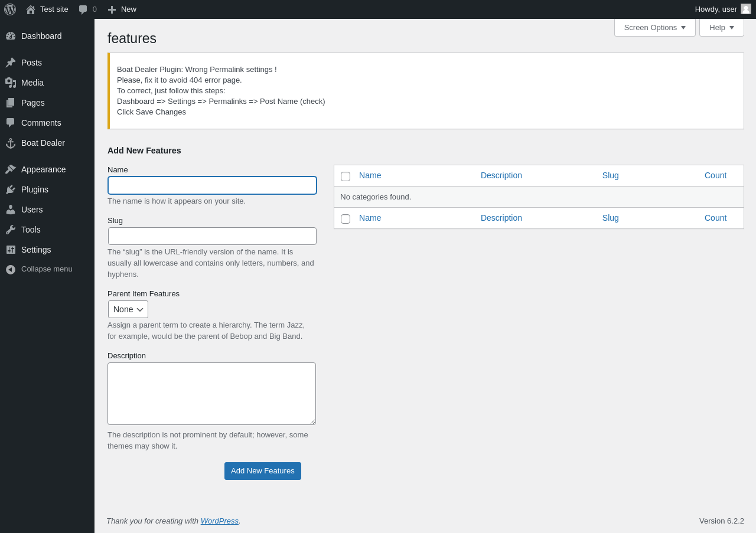Sort by Name in table header
The image size is (756, 533).
(370, 175)
